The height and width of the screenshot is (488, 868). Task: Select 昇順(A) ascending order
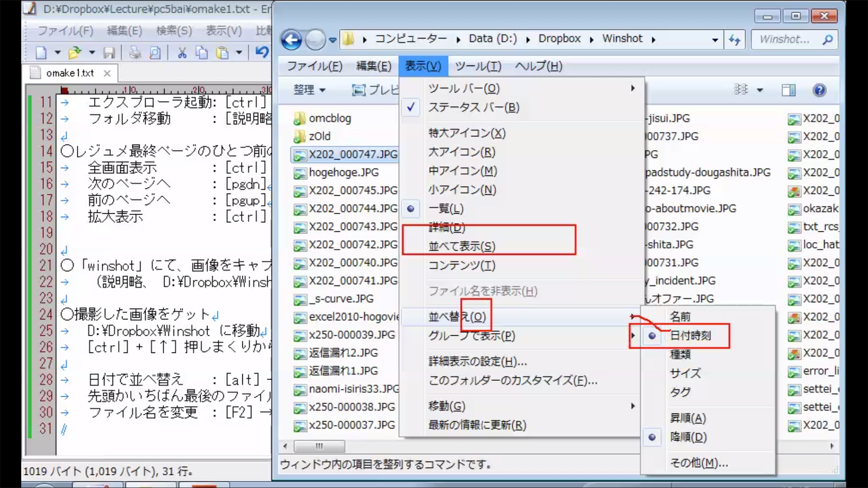(688, 418)
